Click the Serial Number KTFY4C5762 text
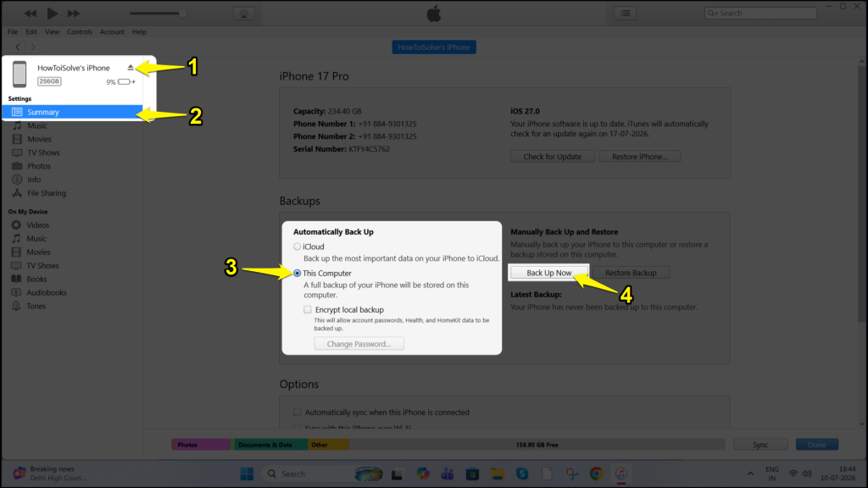 (x=342, y=149)
